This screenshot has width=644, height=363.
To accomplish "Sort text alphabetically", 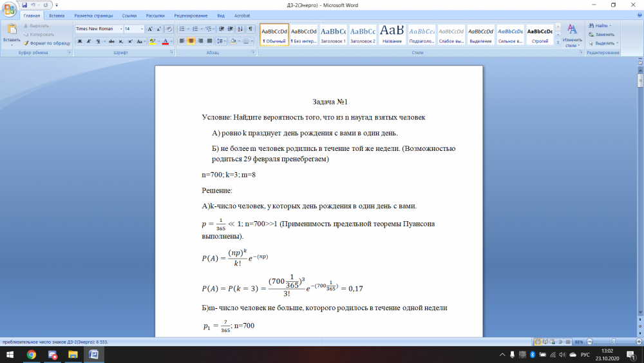I will point(240,29).
